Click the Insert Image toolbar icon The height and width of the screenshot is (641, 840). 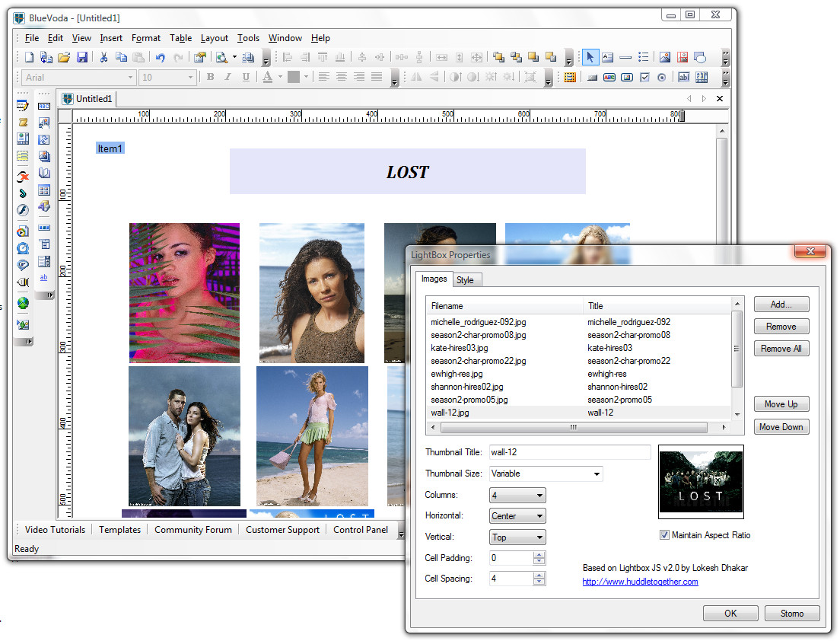(x=664, y=57)
